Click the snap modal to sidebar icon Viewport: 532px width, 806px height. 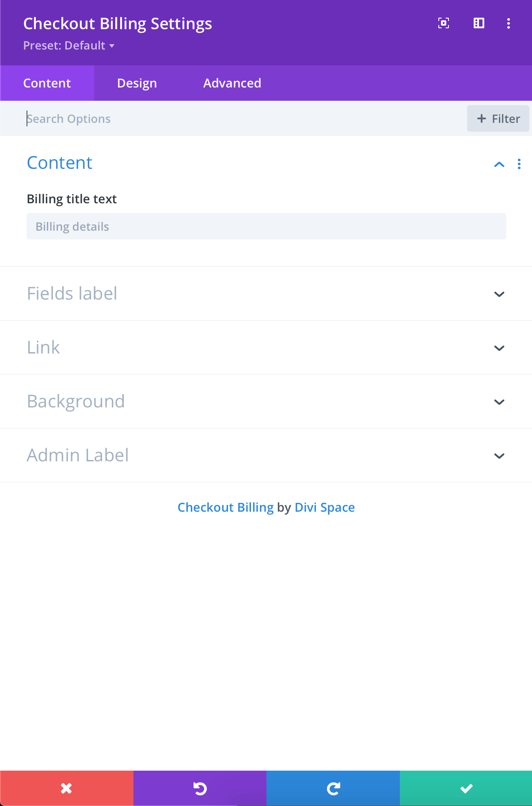coord(479,23)
